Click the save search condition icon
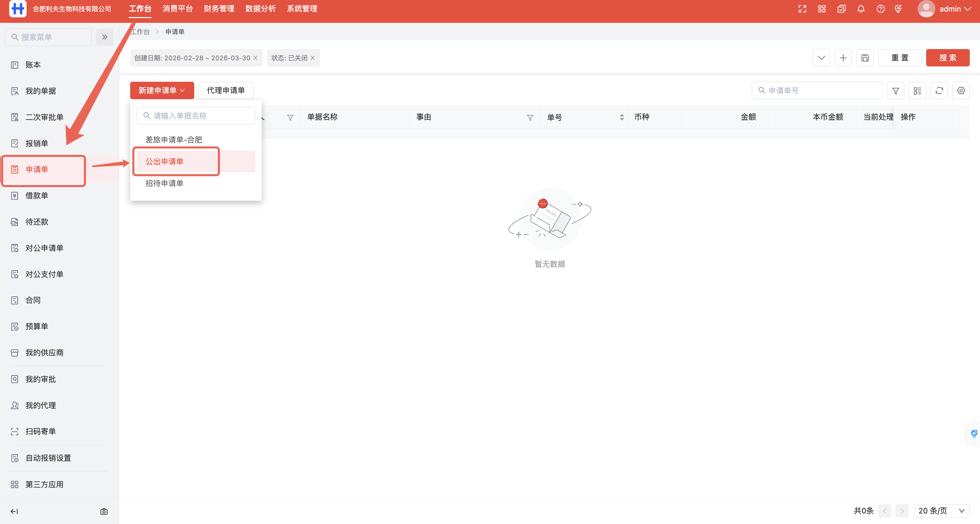The height and width of the screenshot is (524, 980). pyautogui.click(x=865, y=58)
